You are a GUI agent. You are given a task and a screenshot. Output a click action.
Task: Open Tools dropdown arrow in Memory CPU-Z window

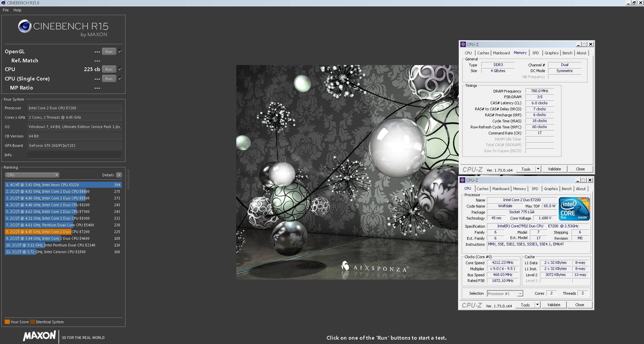[538, 169]
